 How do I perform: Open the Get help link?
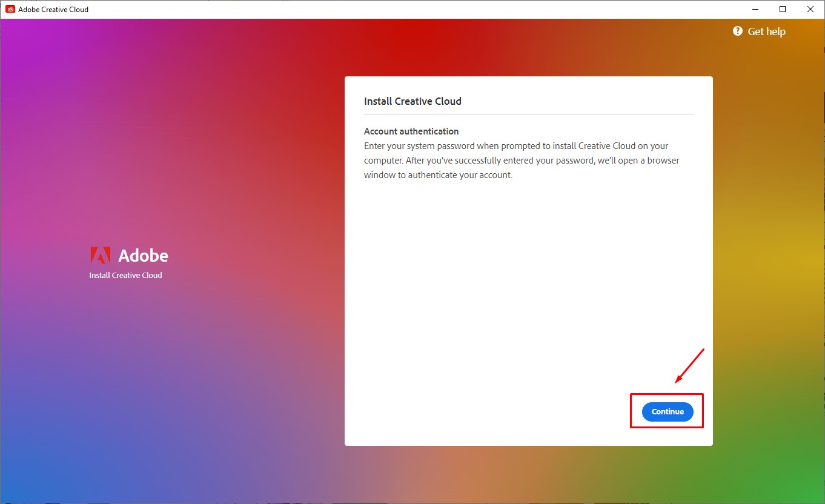(x=766, y=31)
